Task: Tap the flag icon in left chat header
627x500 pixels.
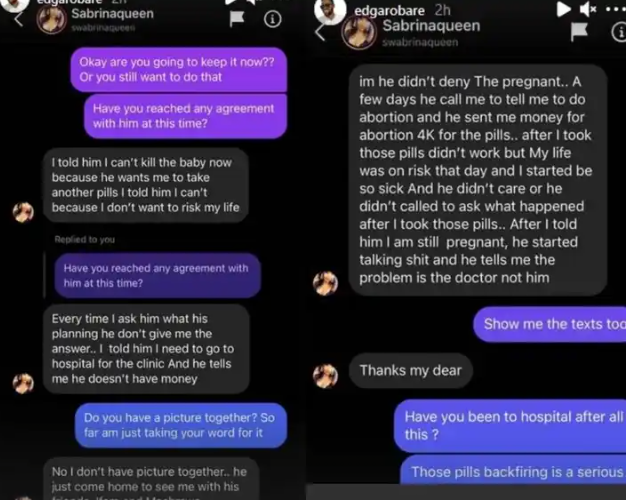Action: pyautogui.click(x=237, y=19)
